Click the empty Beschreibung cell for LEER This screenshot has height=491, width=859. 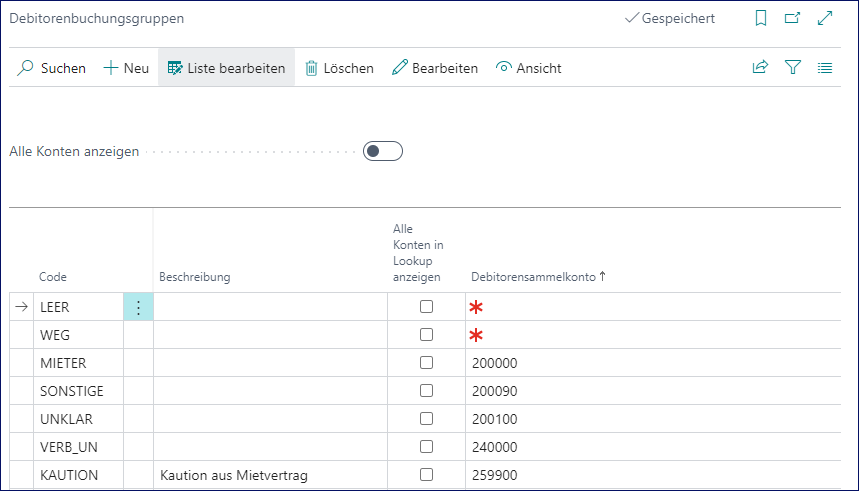point(271,307)
